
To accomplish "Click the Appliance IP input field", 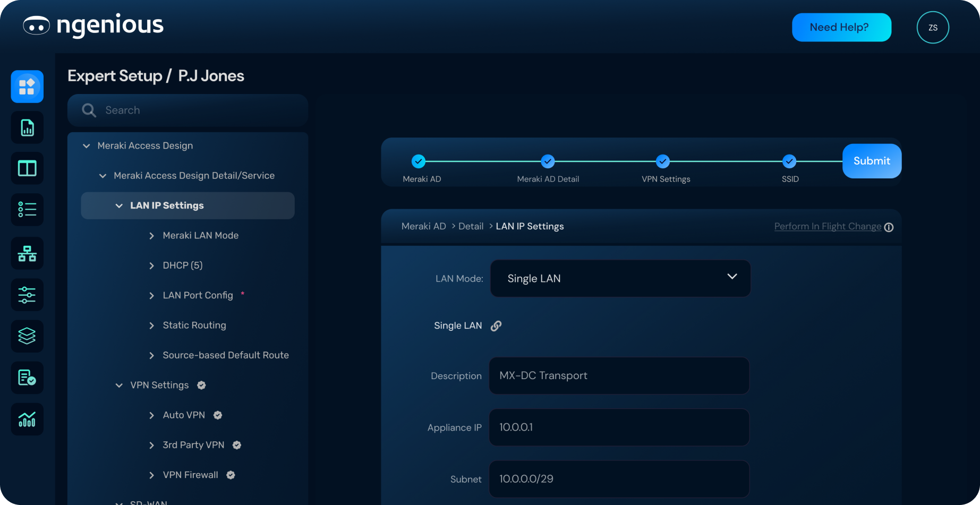I will coord(619,427).
